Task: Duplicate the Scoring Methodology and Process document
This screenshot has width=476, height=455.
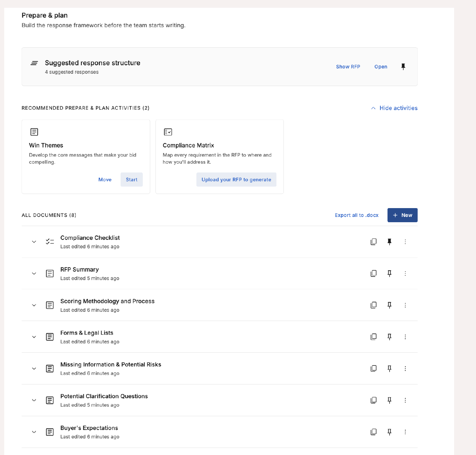Action: coord(374,305)
